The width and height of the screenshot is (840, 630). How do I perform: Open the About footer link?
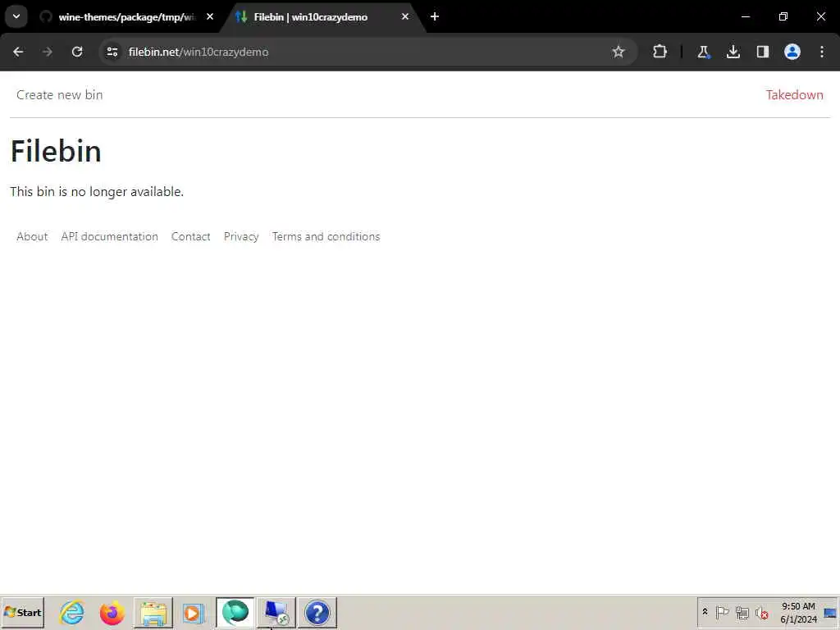(x=32, y=236)
